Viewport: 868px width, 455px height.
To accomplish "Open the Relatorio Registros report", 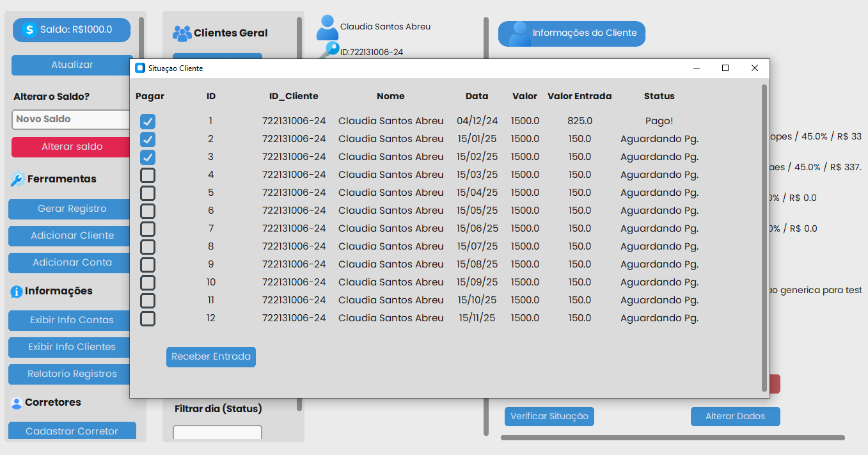I will (72, 374).
